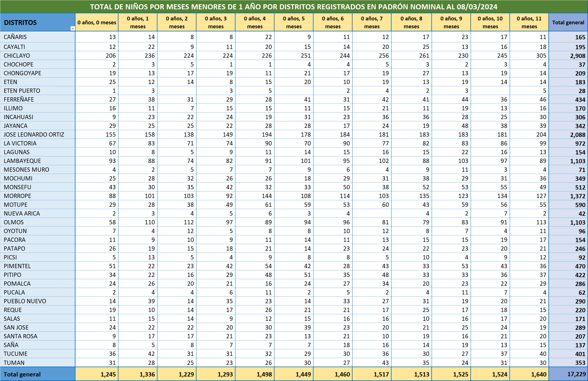The width and height of the screenshot is (588, 381).
Task: Select the LAMBAYEQUE district row label
Action: point(22,161)
